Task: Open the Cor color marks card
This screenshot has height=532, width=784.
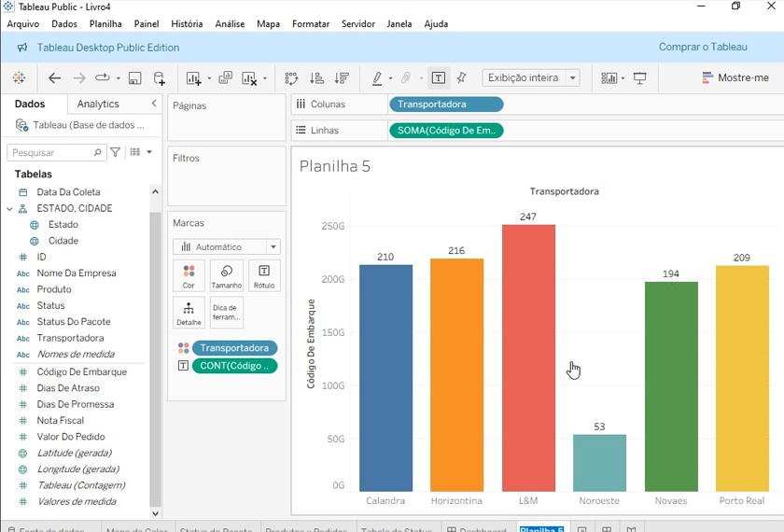Action: (x=189, y=275)
